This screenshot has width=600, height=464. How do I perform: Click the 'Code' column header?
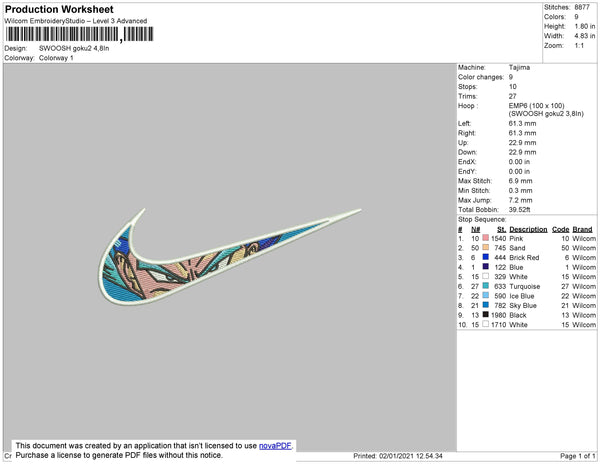pyautogui.click(x=561, y=229)
